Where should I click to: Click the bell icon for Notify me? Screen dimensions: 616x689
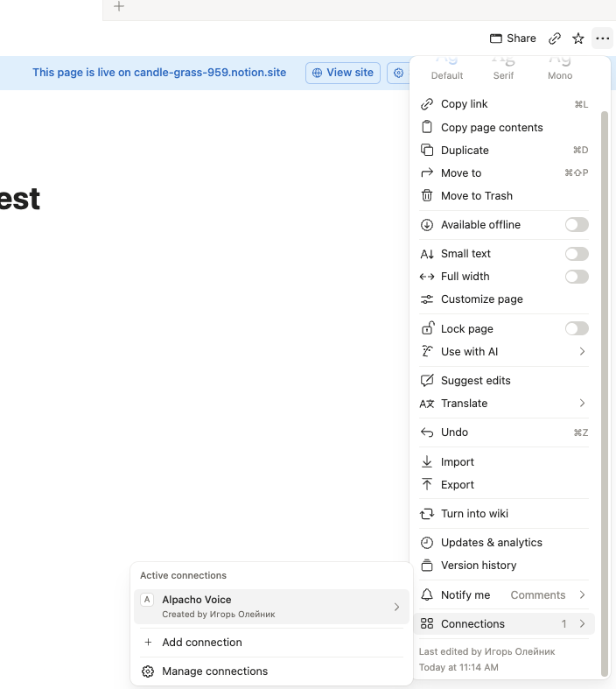427,595
